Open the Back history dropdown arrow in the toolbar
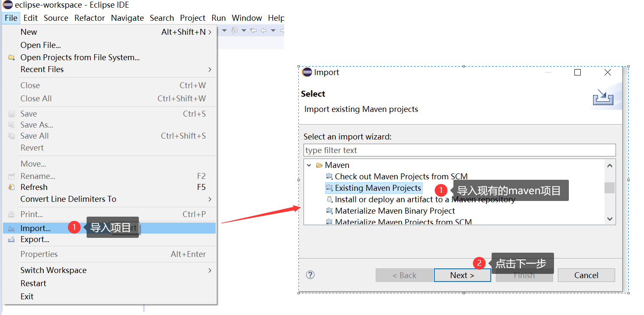This screenshot has height=315, width=644. (273, 31)
